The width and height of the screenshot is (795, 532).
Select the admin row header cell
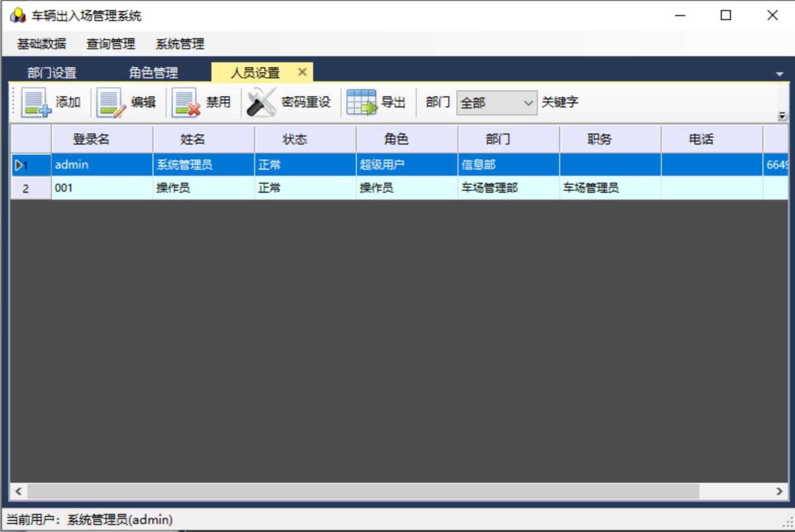click(30, 165)
